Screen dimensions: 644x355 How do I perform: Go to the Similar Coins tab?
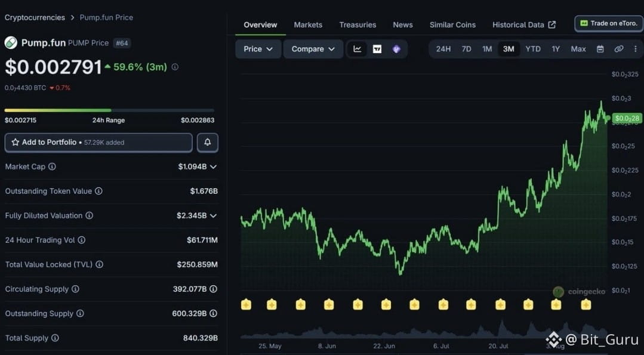click(x=452, y=25)
